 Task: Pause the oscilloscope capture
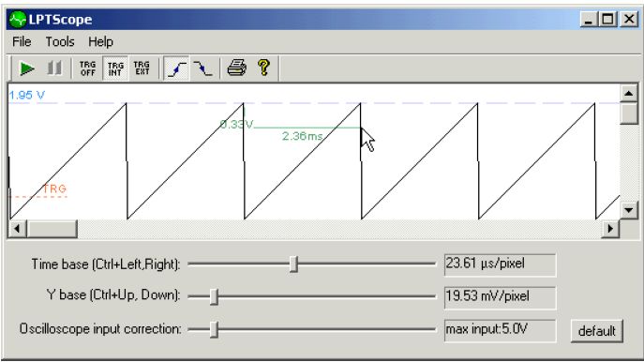tap(54, 68)
